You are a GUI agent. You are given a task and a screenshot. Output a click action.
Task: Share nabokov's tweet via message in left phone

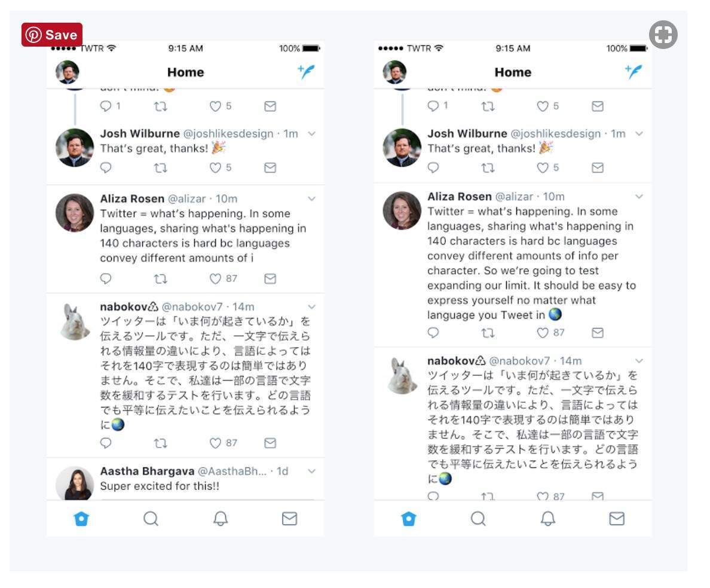pyautogui.click(x=270, y=443)
